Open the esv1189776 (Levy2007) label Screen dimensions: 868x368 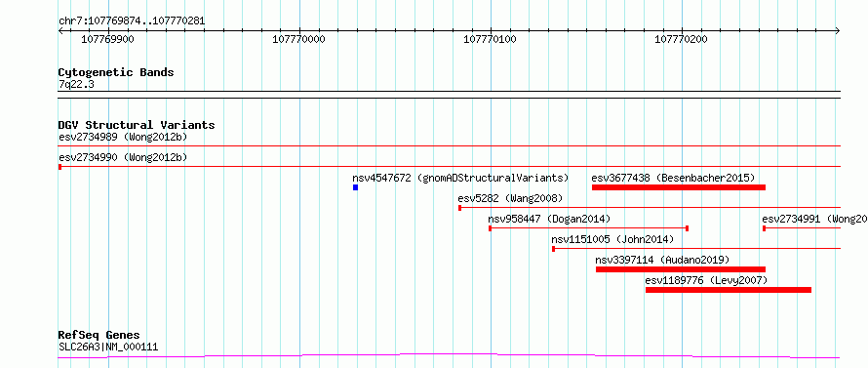(706, 280)
